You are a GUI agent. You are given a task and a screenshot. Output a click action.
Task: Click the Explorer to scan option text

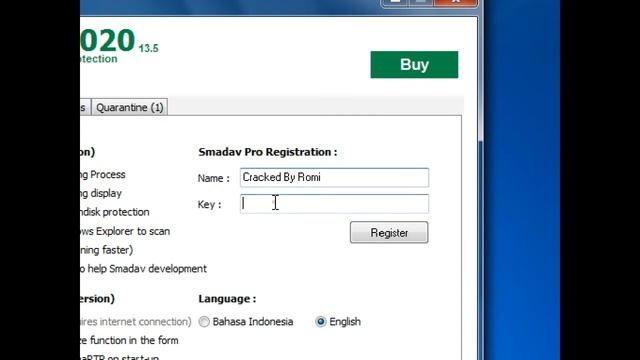pyautogui.click(x=125, y=231)
